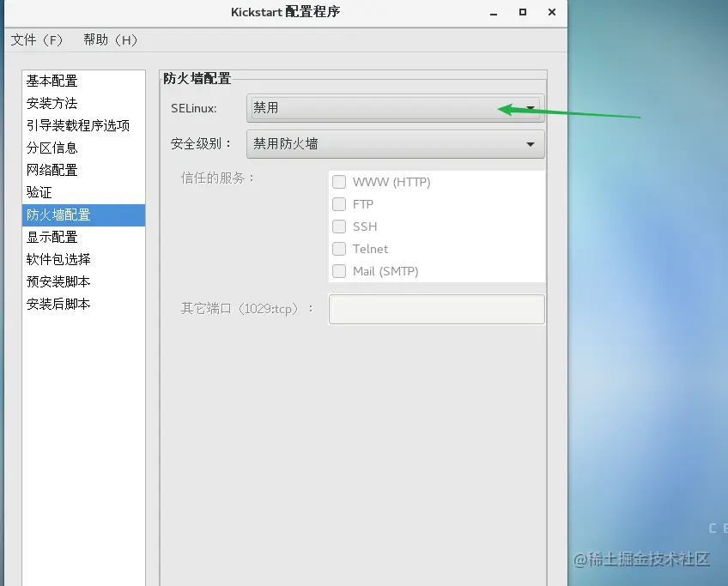The height and width of the screenshot is (586, 728).
Task: Enable SSH as a trusted service
Action: (339, 227)
